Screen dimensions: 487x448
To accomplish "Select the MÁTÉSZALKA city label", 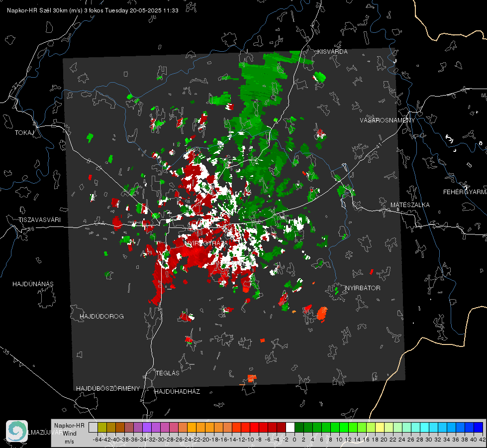I will [410, 205].
